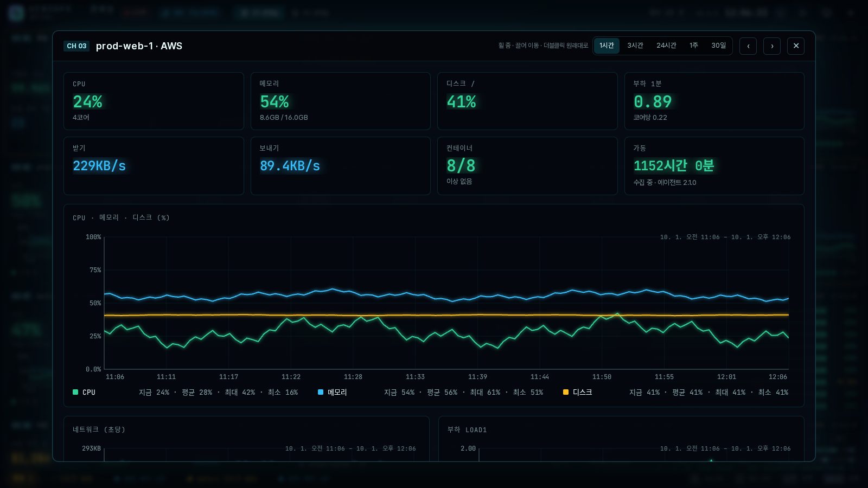The height and width of the screenshot is (488, 868).
Task: Click the prod-web-1 · AWS title
Action: point(139,46)
